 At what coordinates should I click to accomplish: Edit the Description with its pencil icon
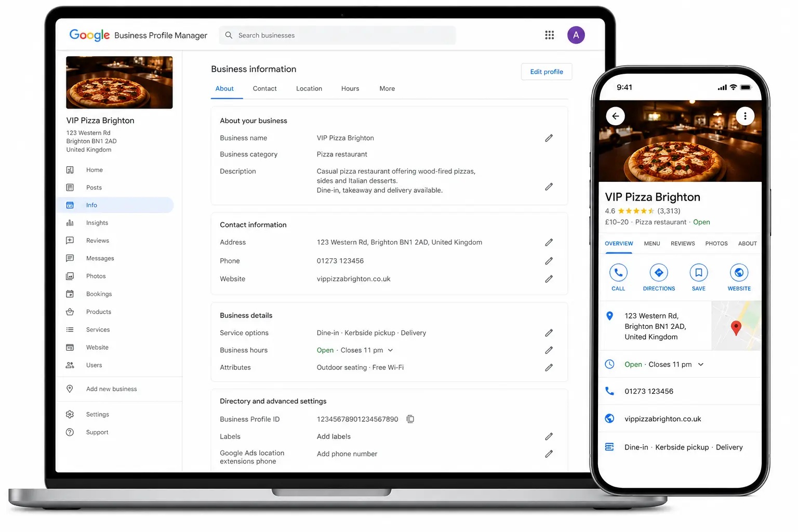point(549,187)
